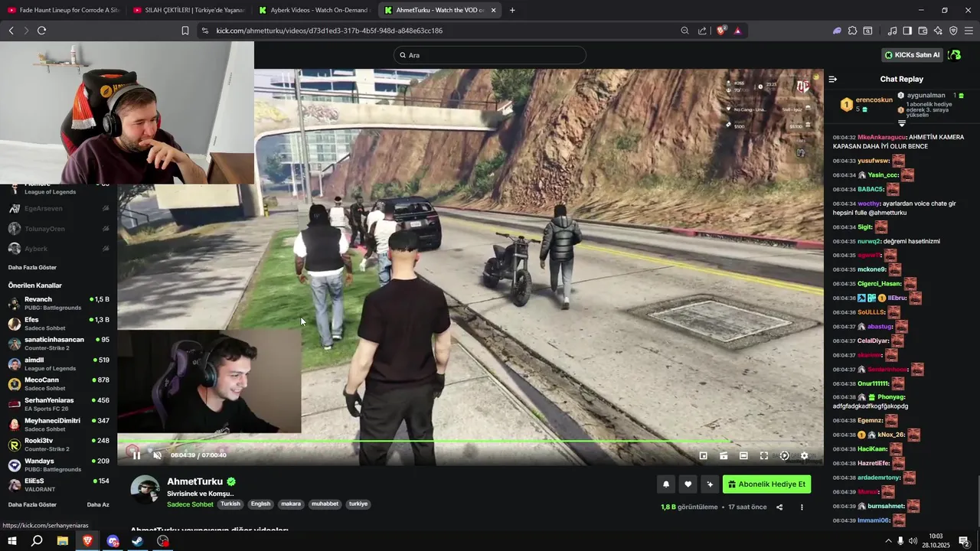Open SerhanYeniaras channel

(58, 404)
